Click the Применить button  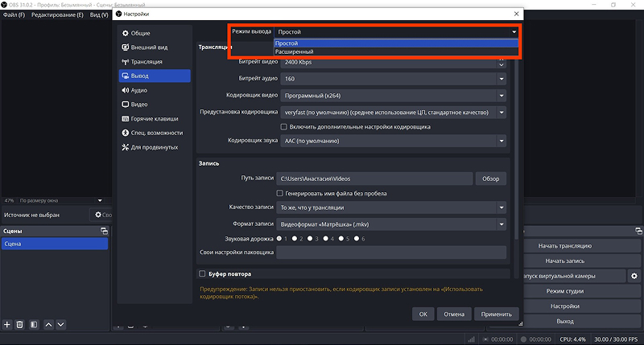click(x=496, y=314)
